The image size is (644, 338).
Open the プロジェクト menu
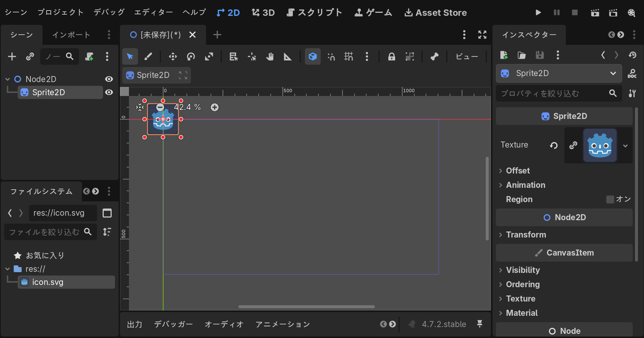(60, 12)
